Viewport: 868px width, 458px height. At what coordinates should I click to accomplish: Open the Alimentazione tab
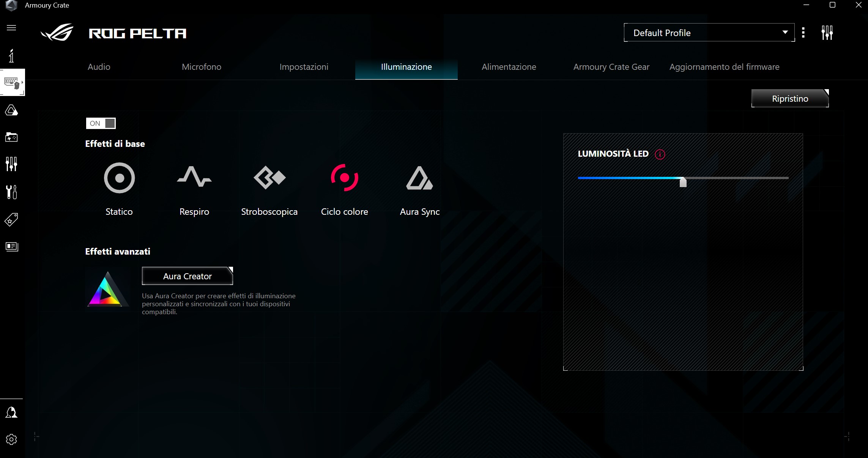coord(509,67)
